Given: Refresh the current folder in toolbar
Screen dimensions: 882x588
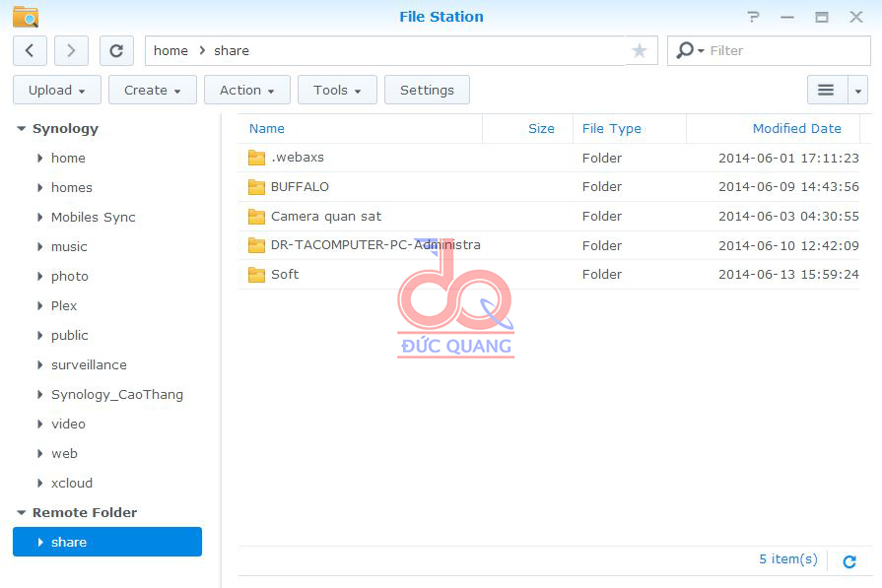Looking at the screenshot, I should click(x=116, y=50).
